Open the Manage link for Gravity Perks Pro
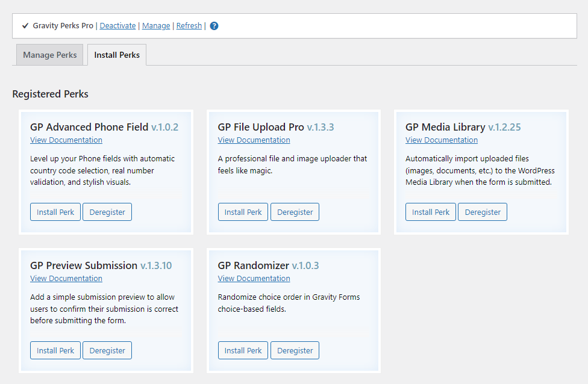 coord(156,26)
